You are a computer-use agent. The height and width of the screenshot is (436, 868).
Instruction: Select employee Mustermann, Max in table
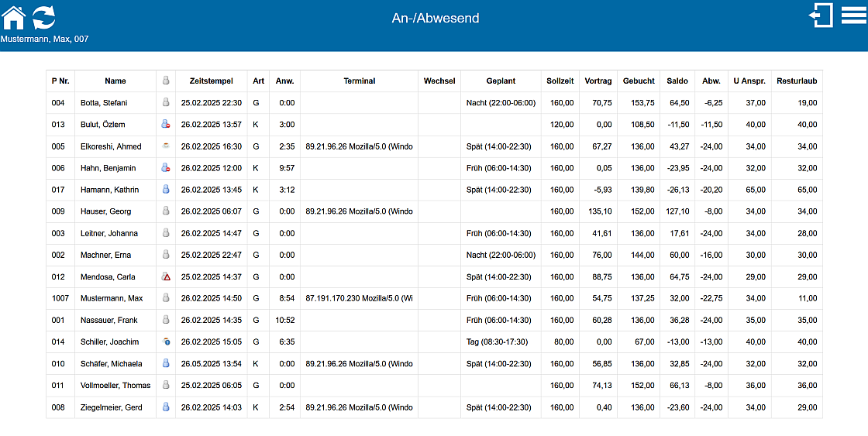(x=112, y=298)
